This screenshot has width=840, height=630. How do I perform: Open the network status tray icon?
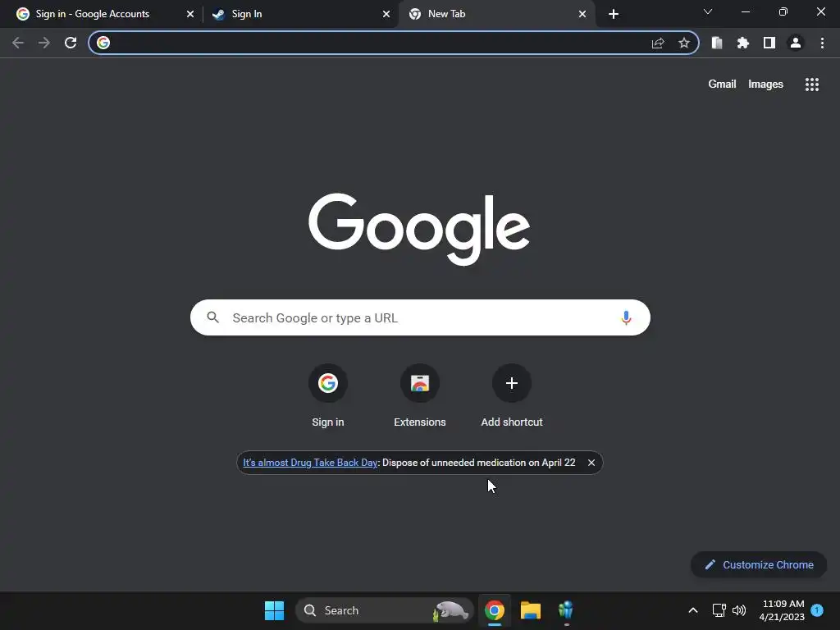point(719,610)
